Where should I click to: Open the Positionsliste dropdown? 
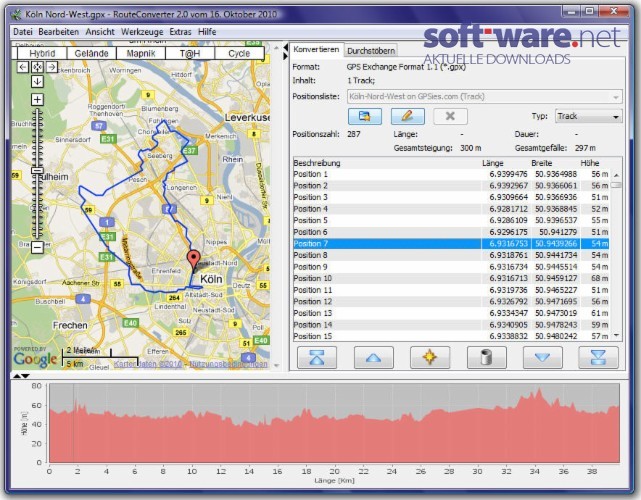click(x=485, y=97)
